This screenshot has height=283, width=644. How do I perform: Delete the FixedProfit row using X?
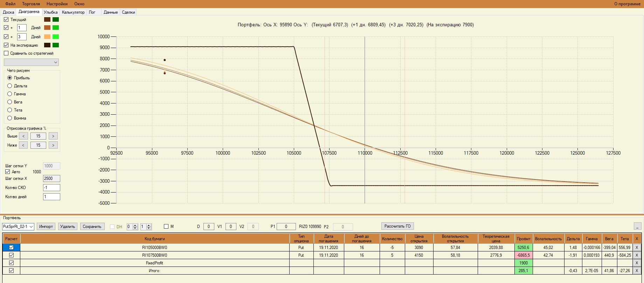(637, 263)
